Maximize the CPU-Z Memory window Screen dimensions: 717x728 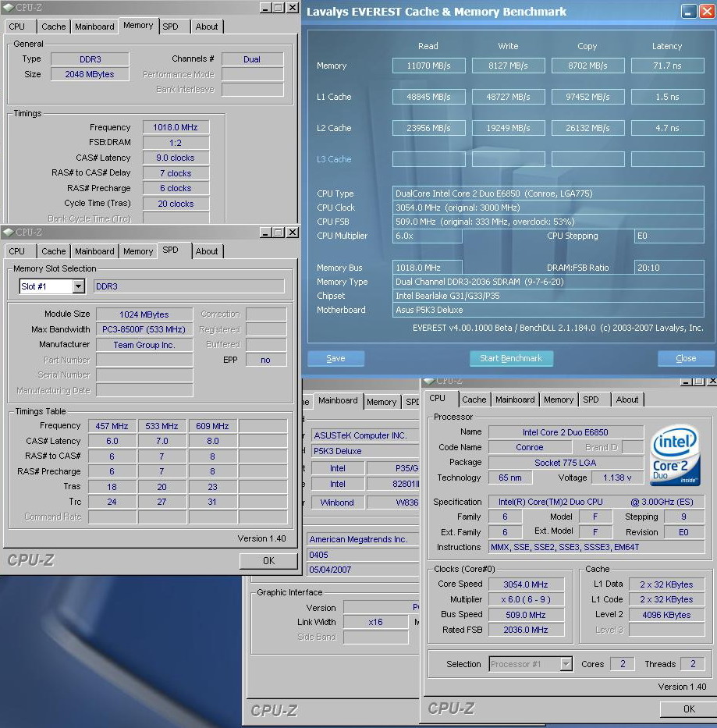[x=279, y=8]
